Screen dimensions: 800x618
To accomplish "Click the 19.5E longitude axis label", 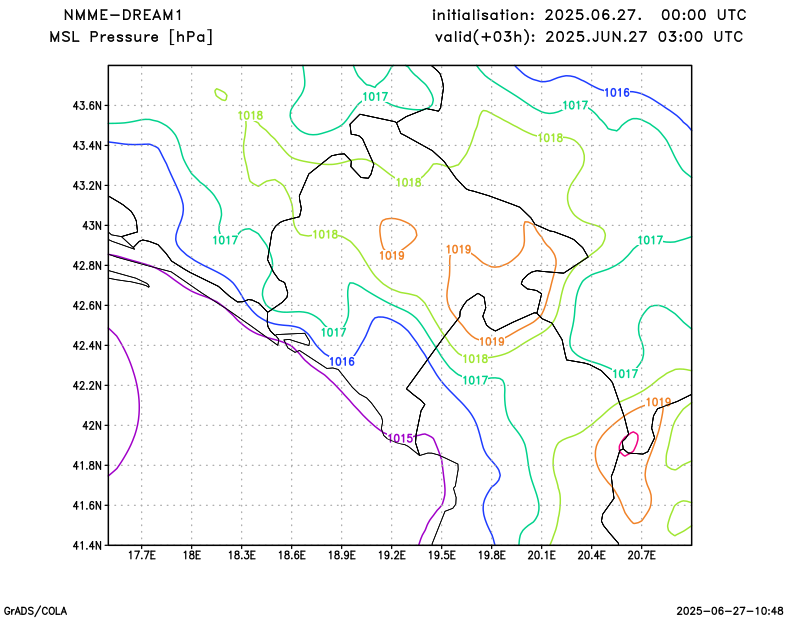I will (x=441, y=555).
